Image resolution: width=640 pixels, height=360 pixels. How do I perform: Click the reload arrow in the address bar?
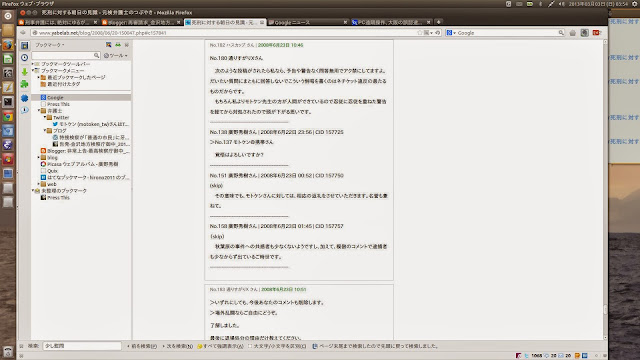pyautogui.click(x=438, y=33)
